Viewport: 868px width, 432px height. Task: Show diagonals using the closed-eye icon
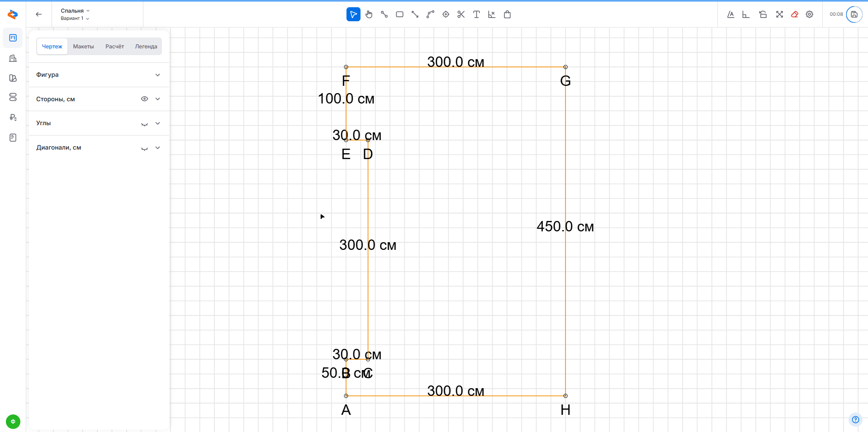click(x=144, y=148)
